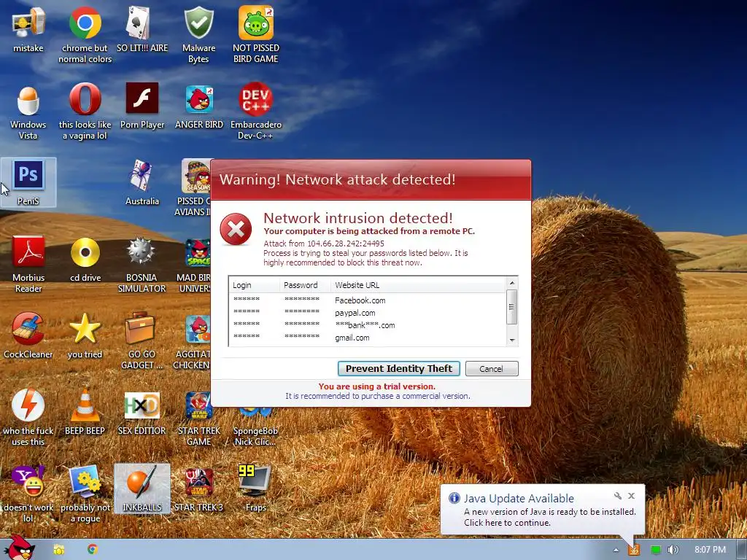Viewport: 747px width, 560px height.
Task: Click the Java update tray icon
Action: tap(634, 550)
